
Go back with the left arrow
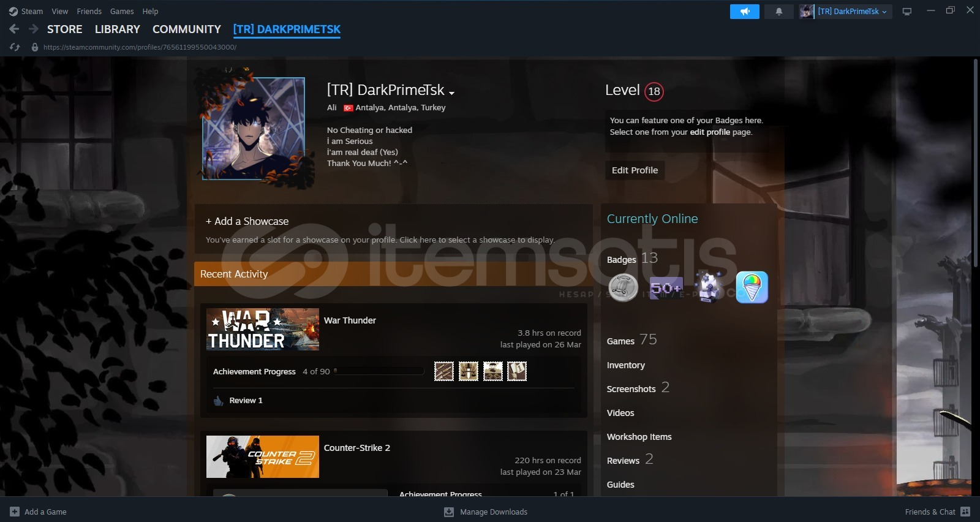pos(14,29)
